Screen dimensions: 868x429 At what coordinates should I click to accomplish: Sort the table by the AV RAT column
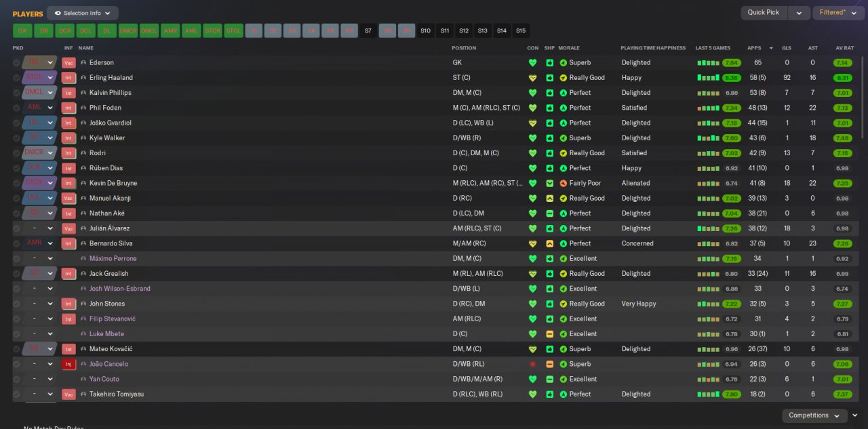tap(845, 48)
